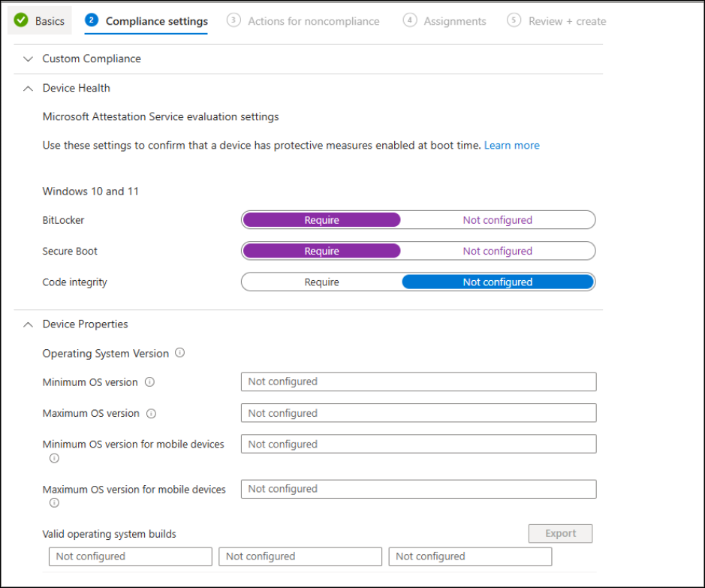Image resolution: width=705 pixels, height=588 pixels.
Task: Open Actions for noncompliance tab
Action: point(313,21)
